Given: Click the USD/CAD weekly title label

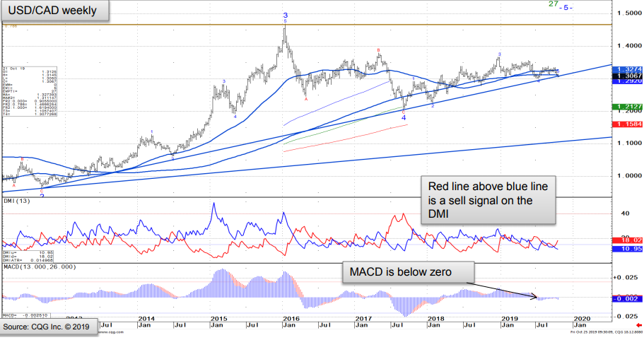Looking at the screenshot, I should (x=57, y=11).
